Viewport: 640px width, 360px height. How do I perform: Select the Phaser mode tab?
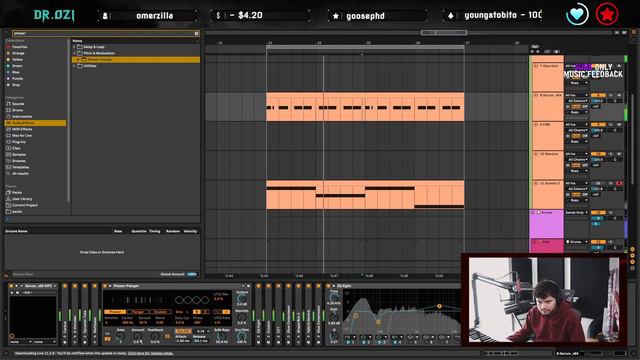point(115,312)
